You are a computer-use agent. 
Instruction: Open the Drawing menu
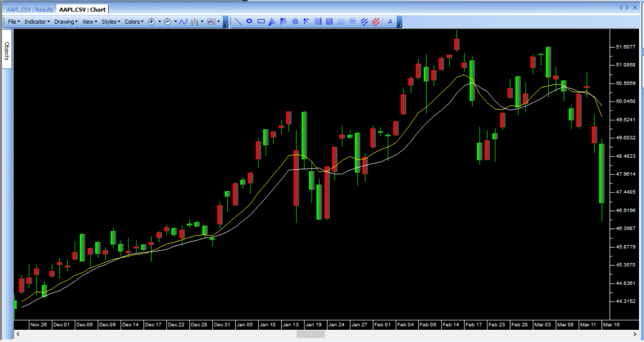66,22
